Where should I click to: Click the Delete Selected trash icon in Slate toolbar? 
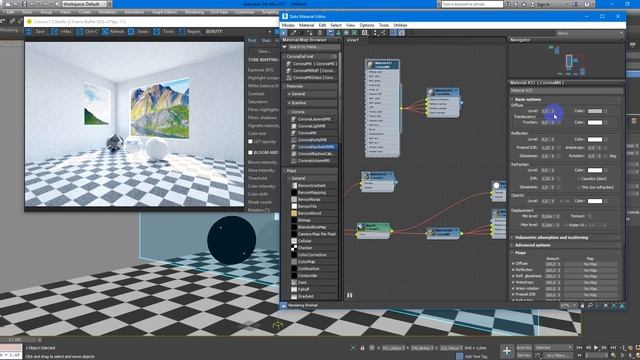pyautogui.click(x=320, y=33)
